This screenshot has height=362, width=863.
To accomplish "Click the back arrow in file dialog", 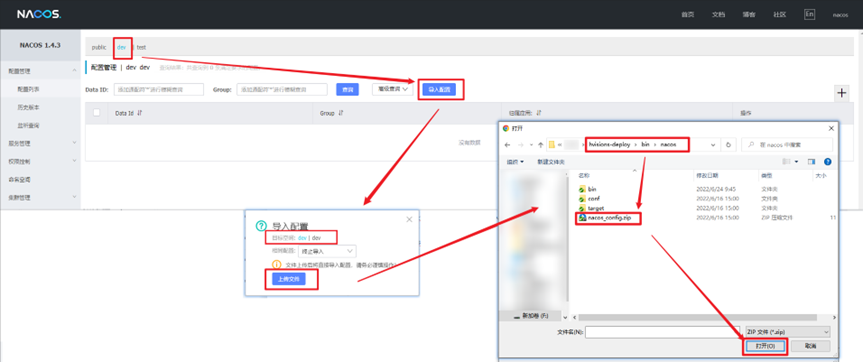I will 507,145.
